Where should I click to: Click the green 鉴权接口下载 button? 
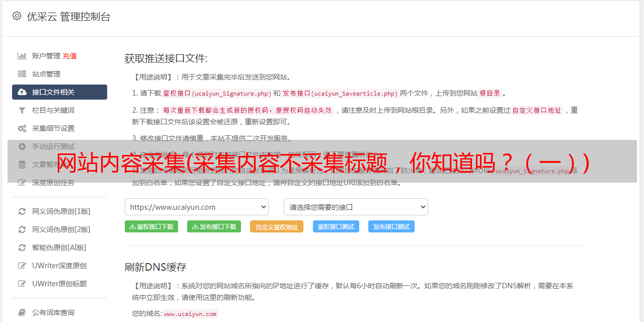point(151,226)
